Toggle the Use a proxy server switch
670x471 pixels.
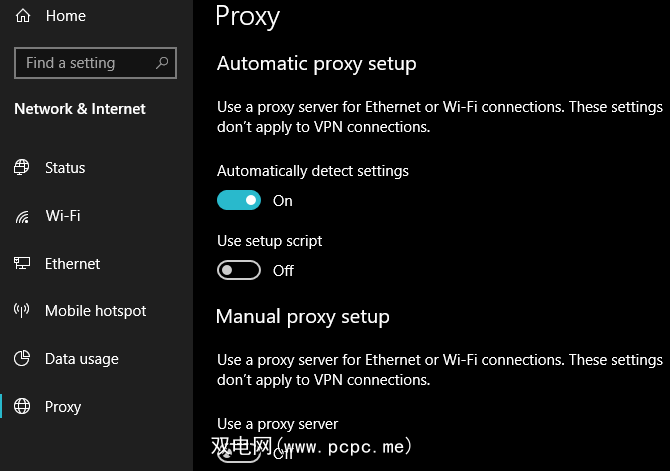(x=239, y=454)
